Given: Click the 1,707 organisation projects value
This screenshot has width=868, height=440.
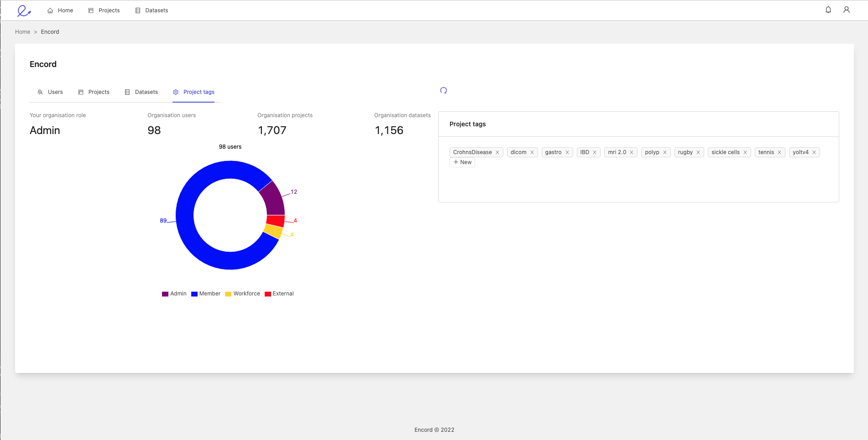Looking at the screenshot, I should [x=272, y=130].
